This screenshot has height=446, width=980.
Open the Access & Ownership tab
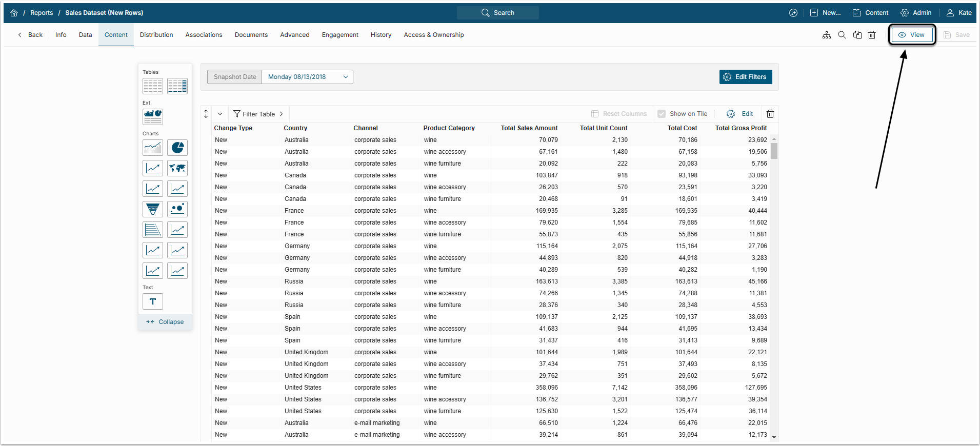tap(433, 35)
